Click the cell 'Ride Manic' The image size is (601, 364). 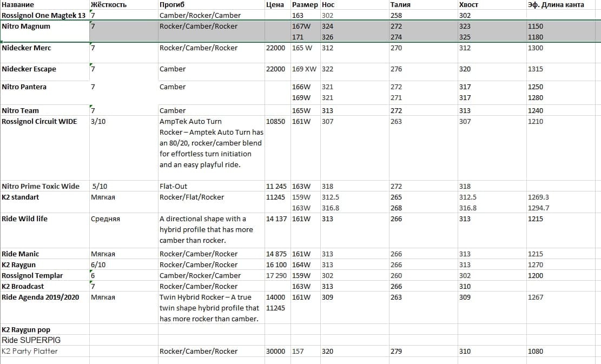pos(45,253)
